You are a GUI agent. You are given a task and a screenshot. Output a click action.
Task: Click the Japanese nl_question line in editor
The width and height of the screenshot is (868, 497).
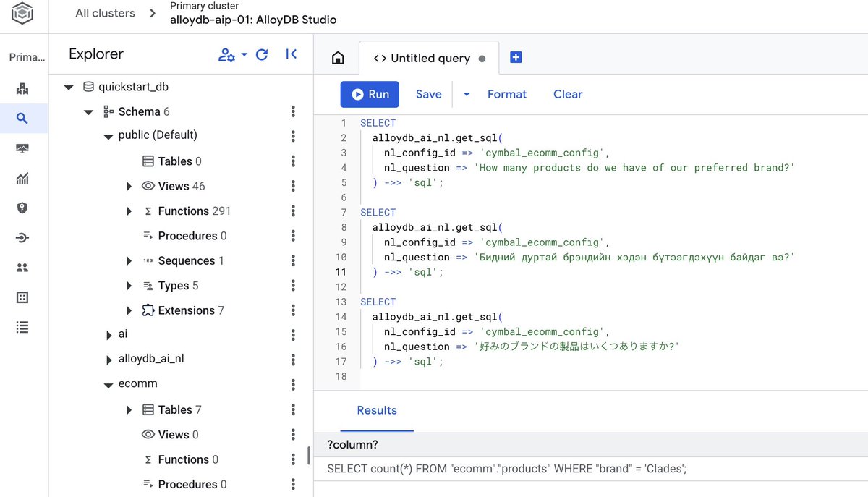point(532,347)
